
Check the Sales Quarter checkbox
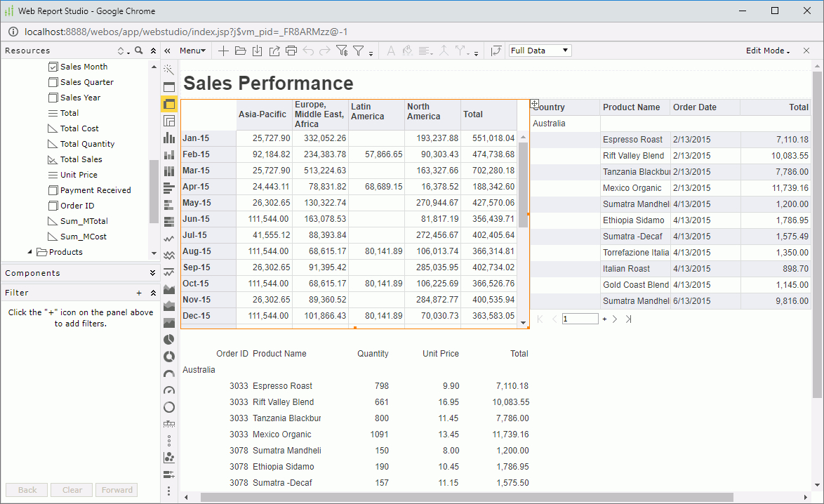[x=53, y=81]
